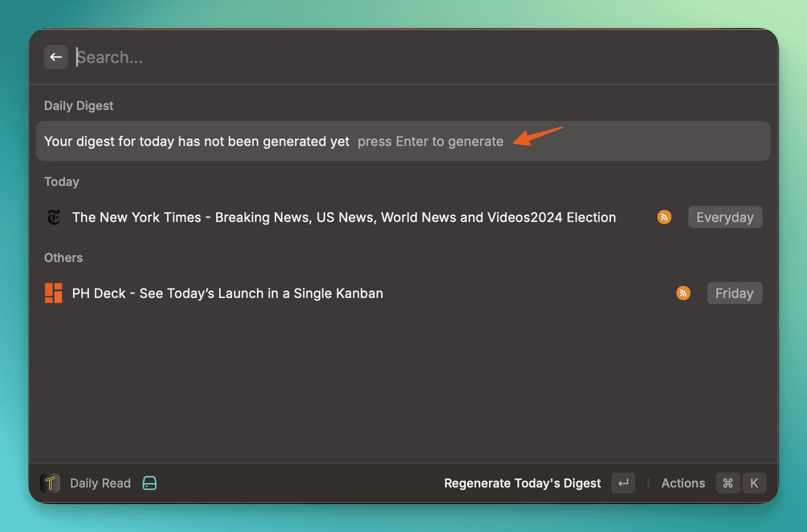This screenshot has height=532, width=807.
Task: Click the Friday schedule tag
Action: pos(734,293)
